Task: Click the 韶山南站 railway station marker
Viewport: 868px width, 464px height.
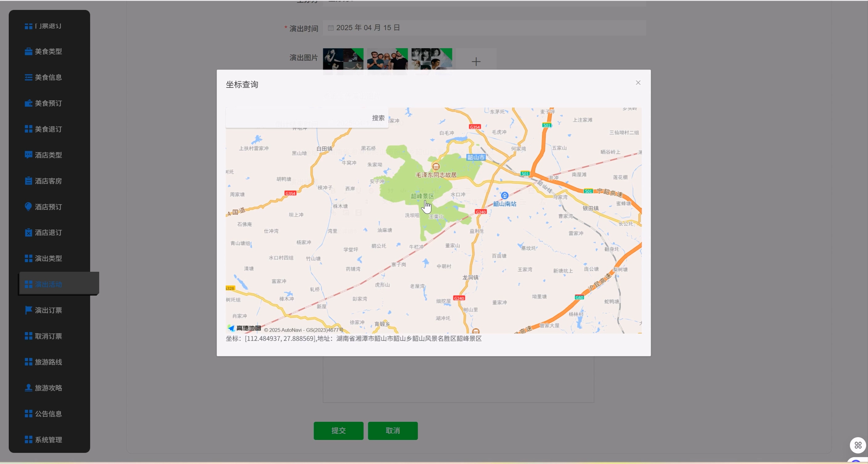Action: [504, 196]
